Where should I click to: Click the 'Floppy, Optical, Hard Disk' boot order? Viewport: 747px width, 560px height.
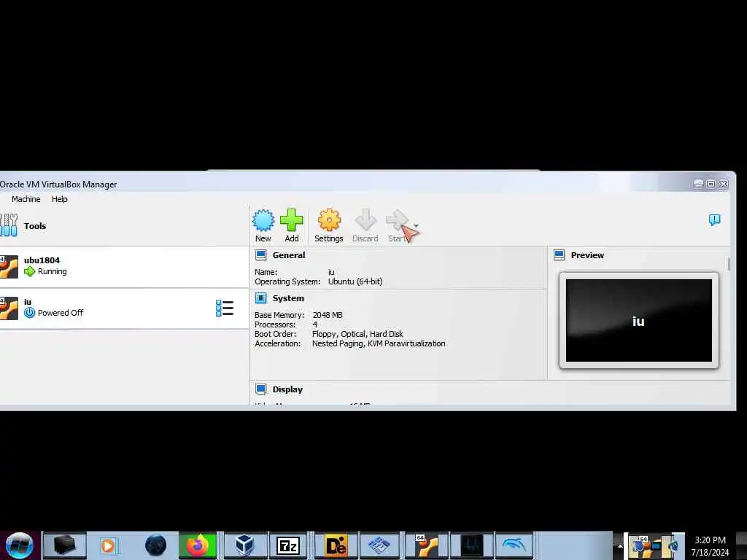pos(357,334)
